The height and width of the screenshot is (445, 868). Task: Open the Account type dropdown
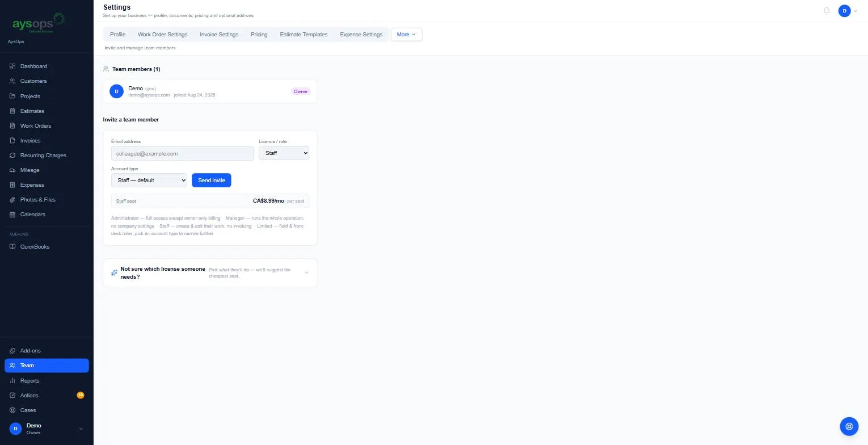click(149, 180)
